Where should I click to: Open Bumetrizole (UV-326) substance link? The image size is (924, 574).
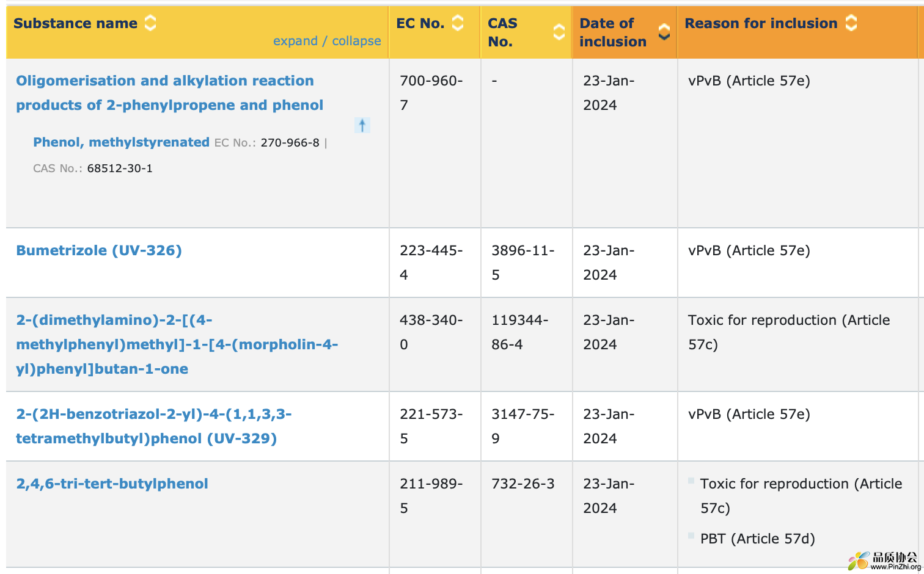(99, 250)
